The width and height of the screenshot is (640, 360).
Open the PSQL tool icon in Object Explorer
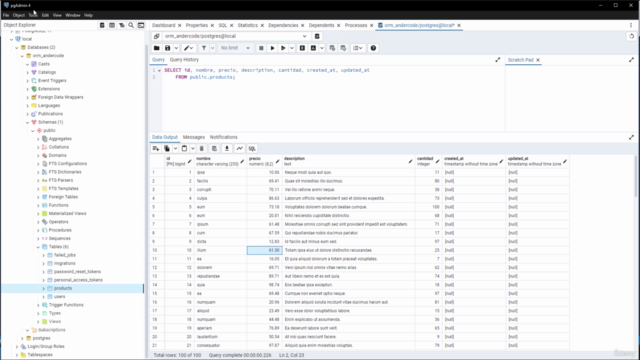[141, 25]
